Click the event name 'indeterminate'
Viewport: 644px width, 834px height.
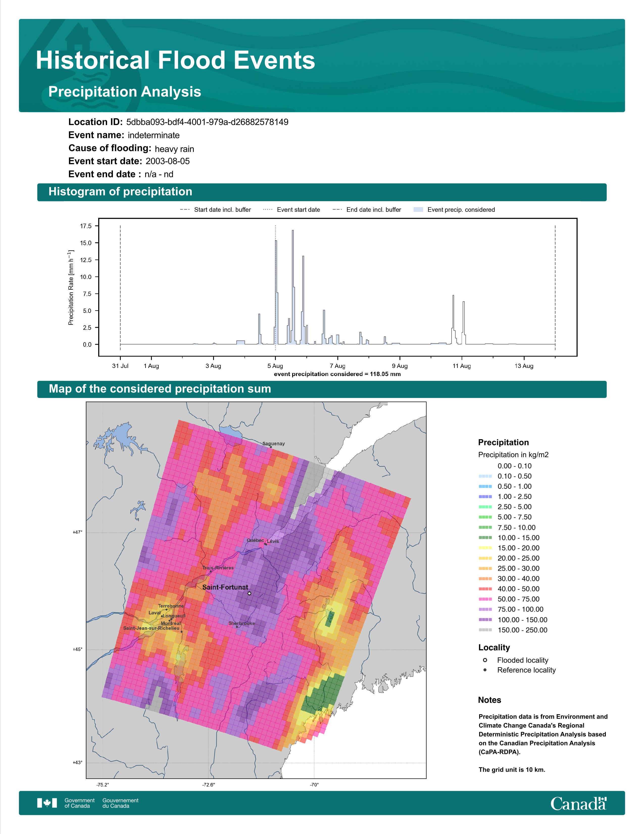tap(154, 135)
